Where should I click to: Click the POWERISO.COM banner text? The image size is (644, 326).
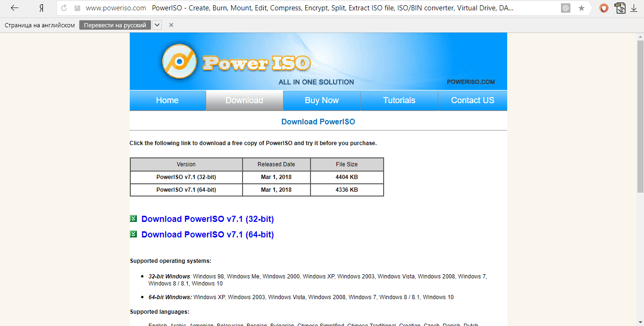(x=471, y=82)
